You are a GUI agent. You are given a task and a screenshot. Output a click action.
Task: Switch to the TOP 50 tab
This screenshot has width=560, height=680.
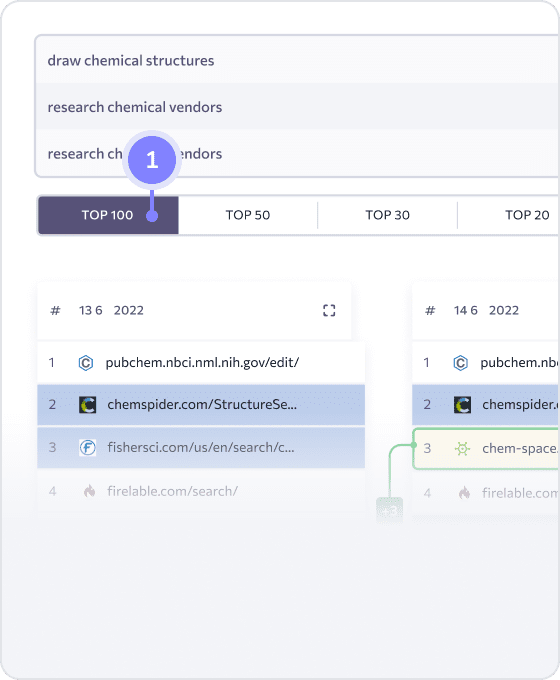click(x=248, y=215)
